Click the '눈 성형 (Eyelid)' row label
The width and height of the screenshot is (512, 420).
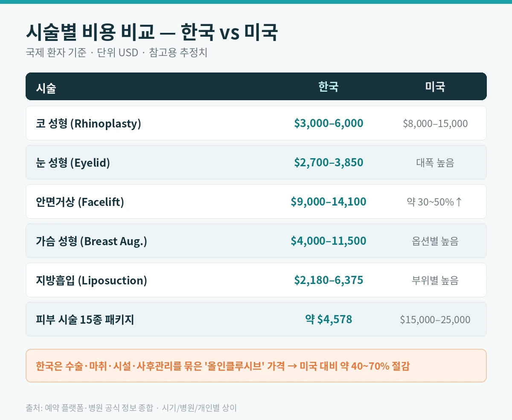pos(73,163)
